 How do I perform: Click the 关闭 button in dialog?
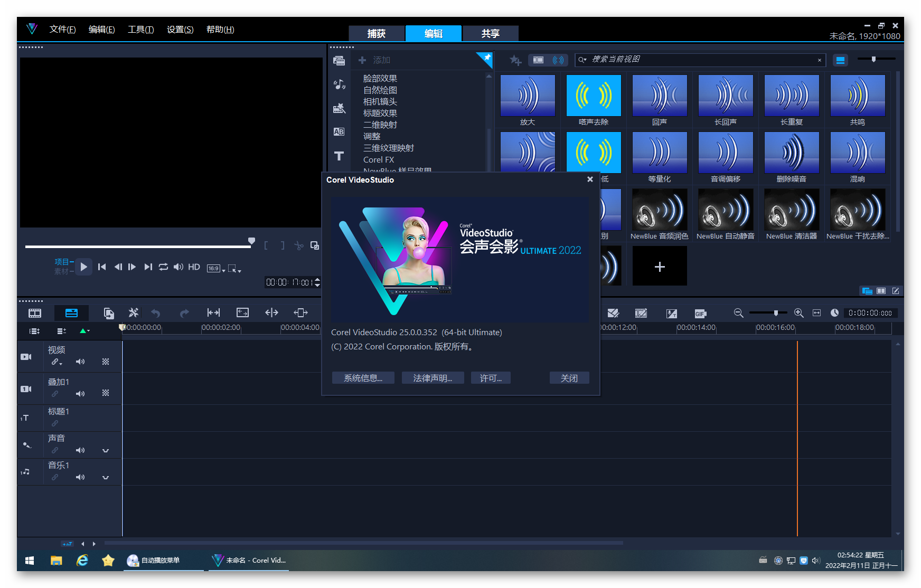pos(569,378)
